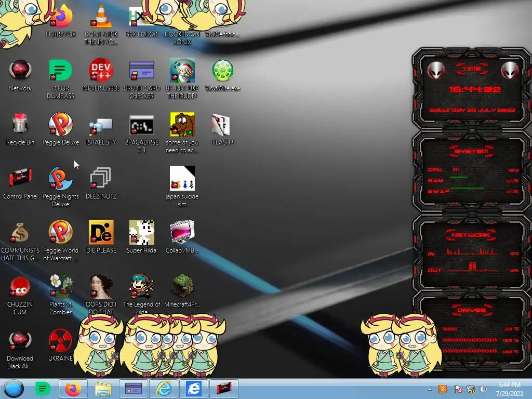Click the red 15:44:22 clock readout
This screenshot has width=532, height=399.
(474, 89)
